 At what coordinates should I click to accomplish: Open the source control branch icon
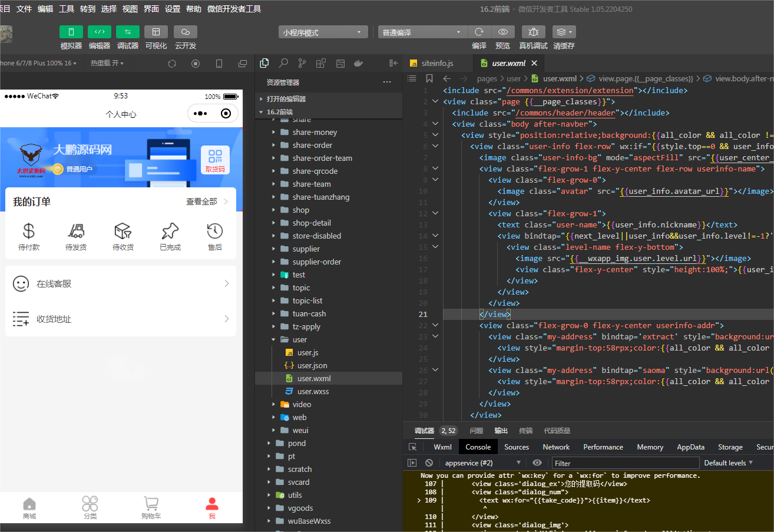point(302,63)
